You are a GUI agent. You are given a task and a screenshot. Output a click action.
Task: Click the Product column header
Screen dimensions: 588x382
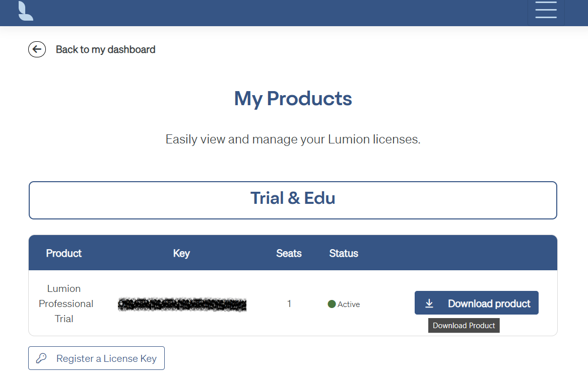(x=64, y=253)
